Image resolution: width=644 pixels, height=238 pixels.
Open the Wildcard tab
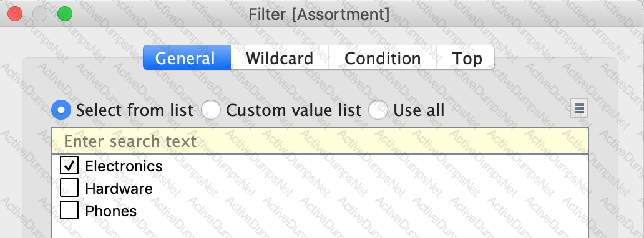click(280, 58)
